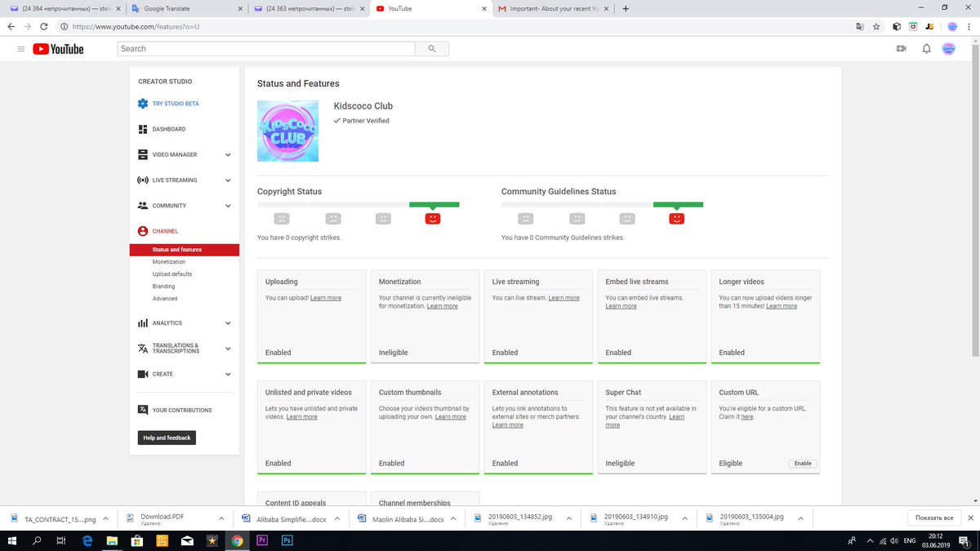The width and height of the screenshot is (980, 551).
Task: Click the Dashboard grid icon in sidebar
Action: tap(143, 129)
